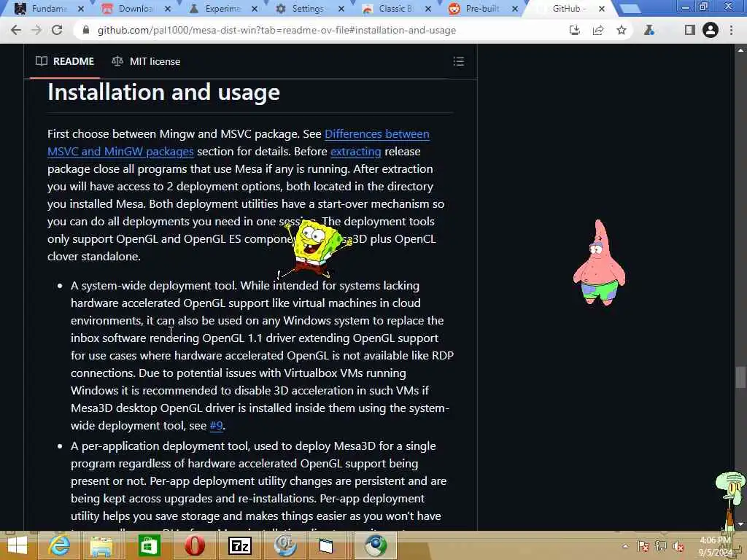Launch Opera from the taskbar
Screen dimensions: 747x560
(x=194, y=545)
